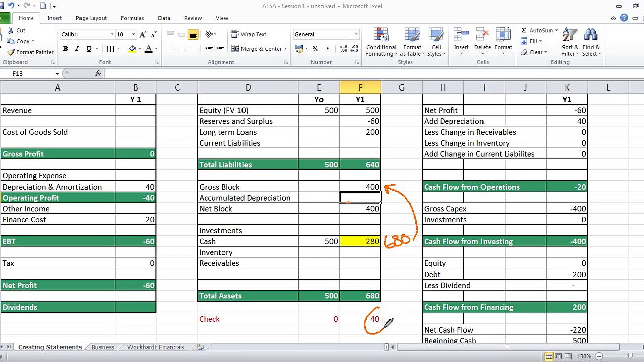This screenshot has height=362, width=644.
Task: Open the Name Box dropdown for F13
Action: pos(57,74)
